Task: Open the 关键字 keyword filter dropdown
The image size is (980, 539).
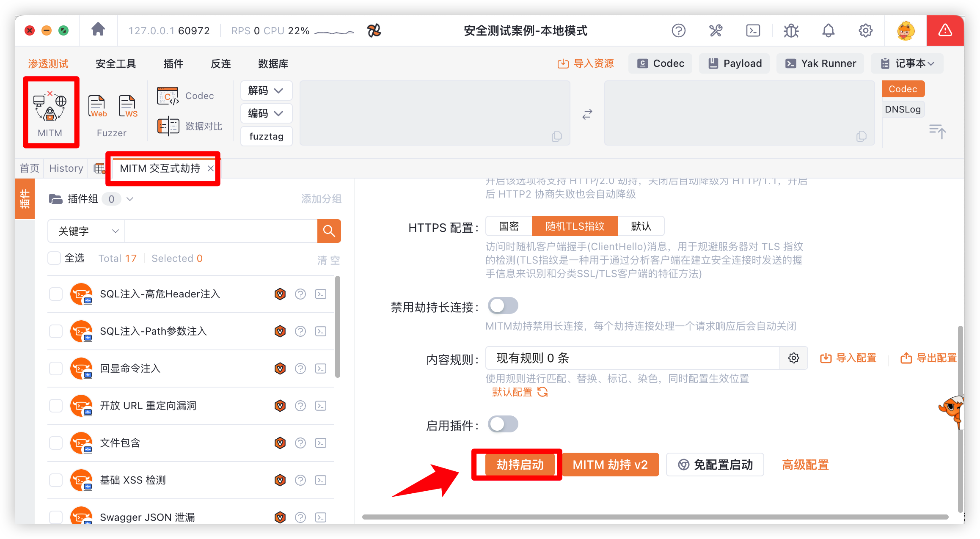Action: coord(86,231)
